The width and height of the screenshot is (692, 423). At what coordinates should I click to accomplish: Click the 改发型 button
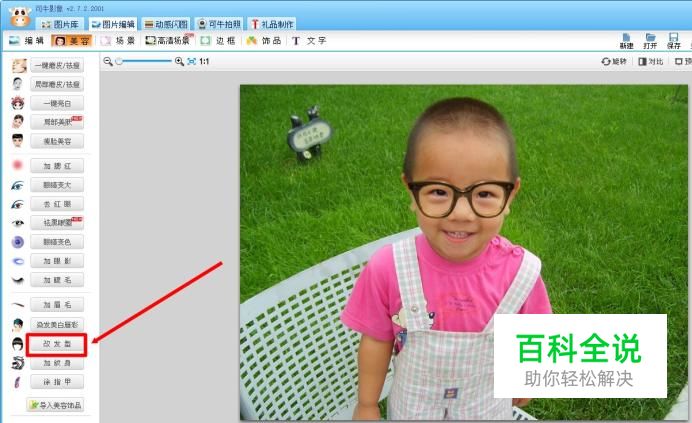coord(57,344)
